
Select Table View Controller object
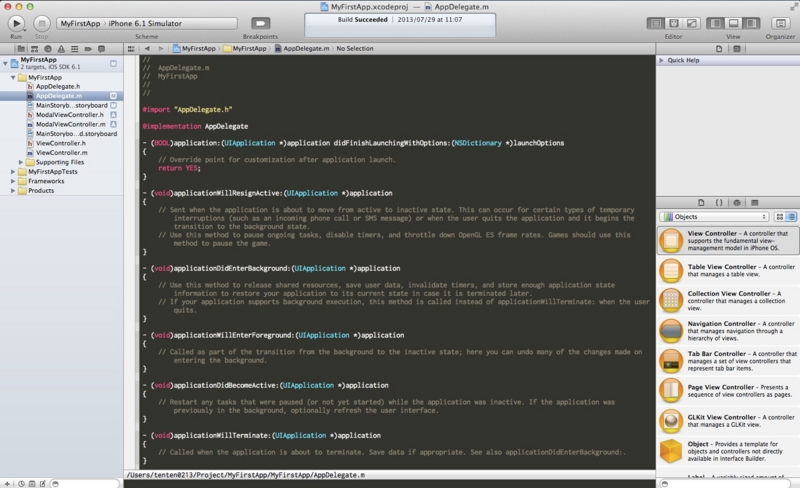728,271
